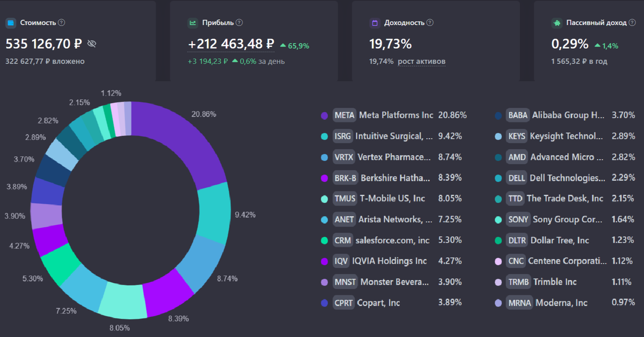
Task: Click the Dollar Tree, Inc legend name
Action: click(560, 240)
